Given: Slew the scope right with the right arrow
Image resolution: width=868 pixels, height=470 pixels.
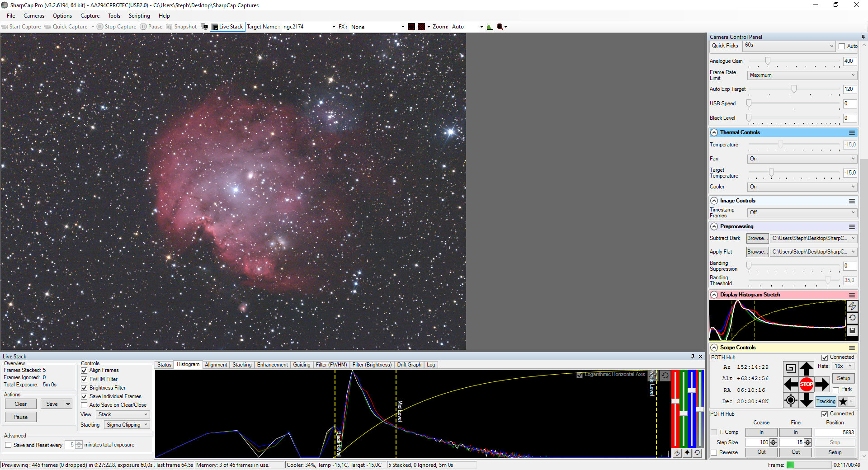Looking at the screenshot, I should click(822, 385).
